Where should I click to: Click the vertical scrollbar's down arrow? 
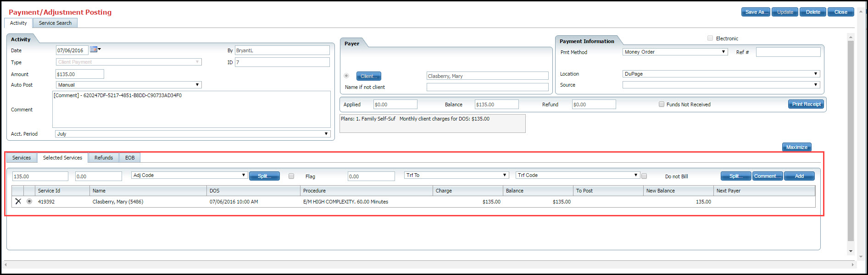(851, 251)
